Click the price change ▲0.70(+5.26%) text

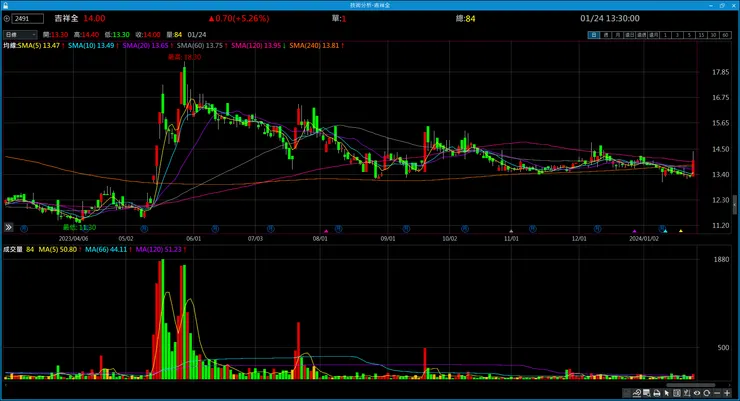point(239,18)
